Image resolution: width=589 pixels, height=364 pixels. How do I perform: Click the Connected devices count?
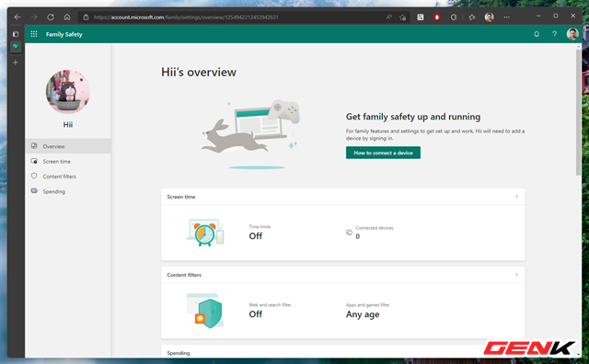[x=358, y=236]
